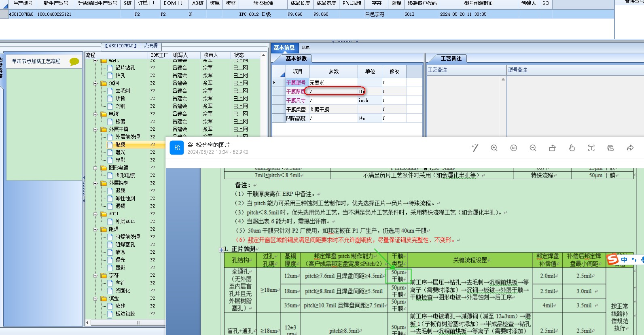
Task: Click the 生产型号 column header
Action: coord(23,3)
